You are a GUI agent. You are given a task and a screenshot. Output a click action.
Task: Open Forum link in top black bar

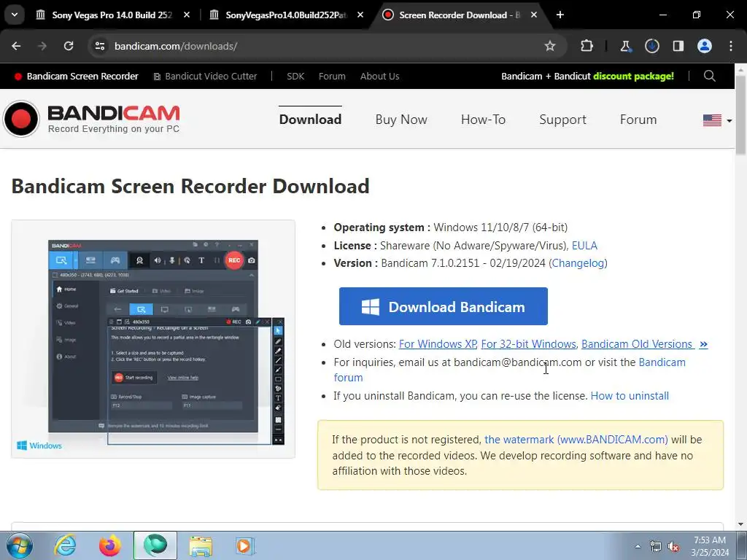point(332,76)
